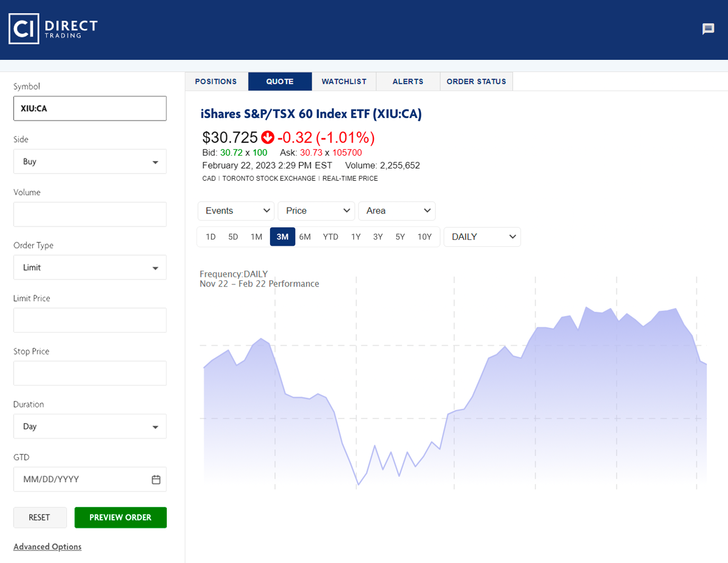Switch to the Positions tab

click(x=216, y=82)
